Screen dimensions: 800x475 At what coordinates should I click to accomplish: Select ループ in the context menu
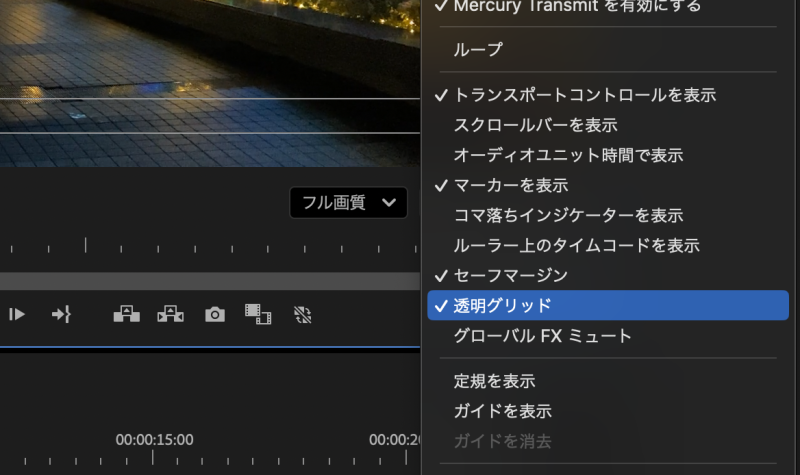click(x=478, y=49)
